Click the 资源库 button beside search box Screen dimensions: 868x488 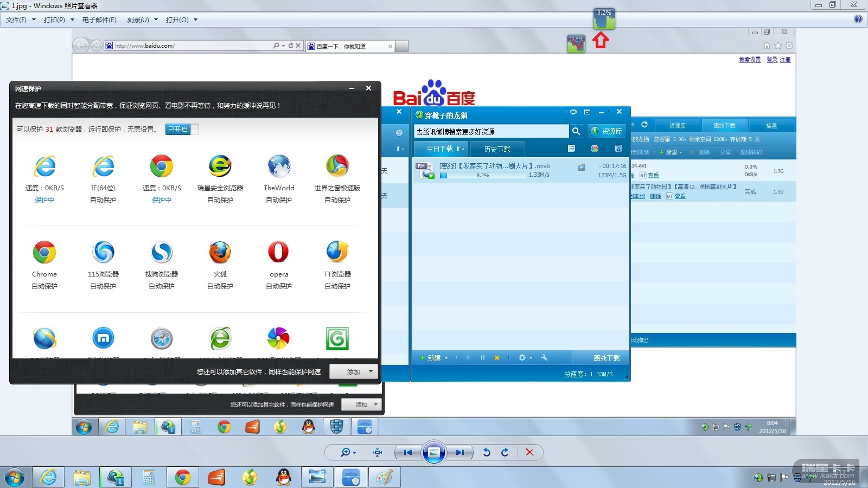coord(607,131)
